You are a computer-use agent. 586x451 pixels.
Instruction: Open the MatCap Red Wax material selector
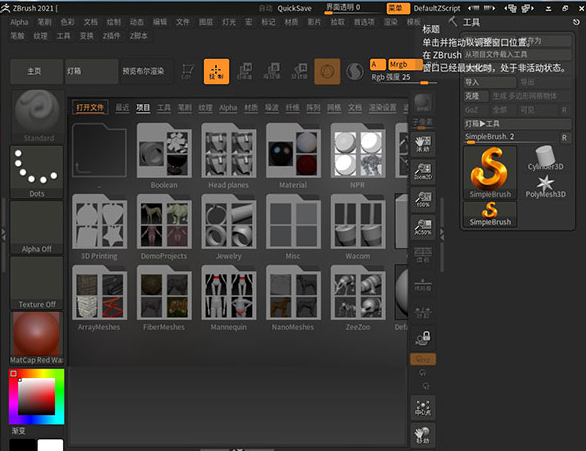(36, 338)
